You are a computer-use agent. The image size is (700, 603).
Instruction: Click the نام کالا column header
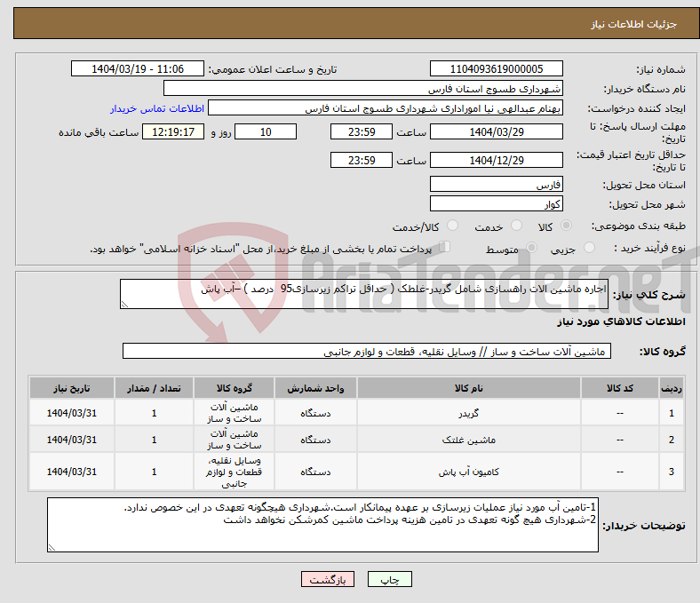pyautogui.click(x=469, y=388)
